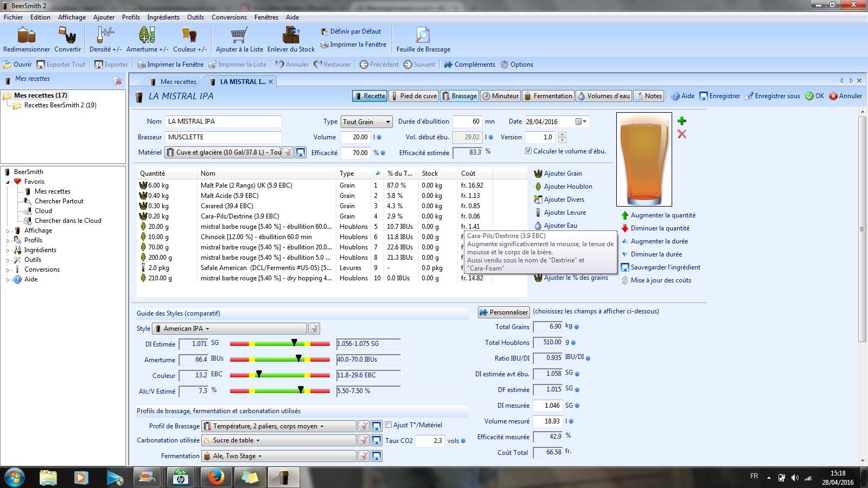This screenshot has height=488, width=868.
Task: Save the selected Matériel equipment profile
Action: (301, 152)
